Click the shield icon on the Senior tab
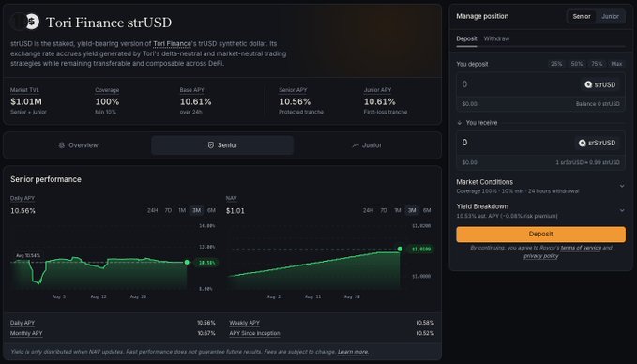Viewport: 637px width, 364px height. (x=211, y=145)
